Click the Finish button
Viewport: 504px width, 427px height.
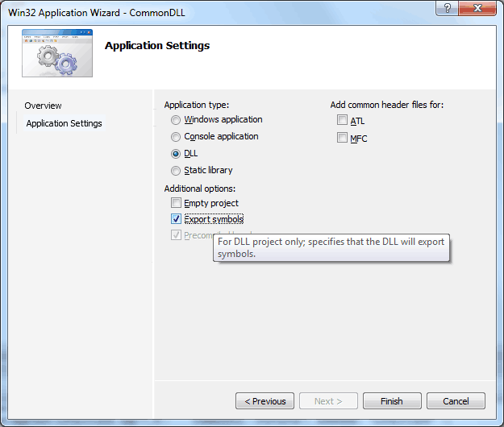392,401
